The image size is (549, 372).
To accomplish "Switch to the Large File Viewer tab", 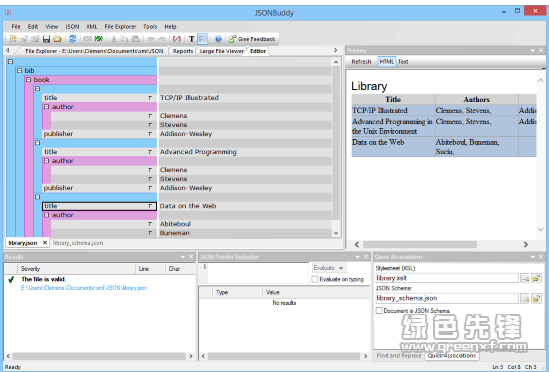I will (x=222, y=51).
